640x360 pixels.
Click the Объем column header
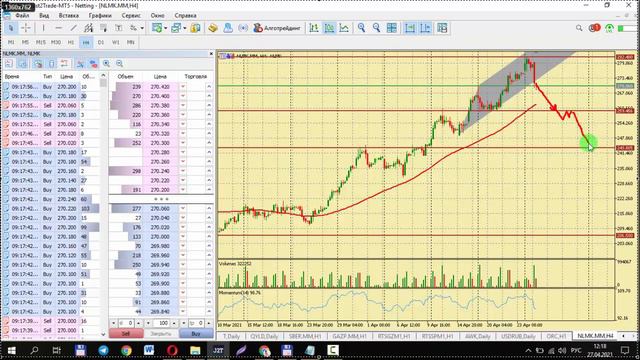[x=125, y=76]
